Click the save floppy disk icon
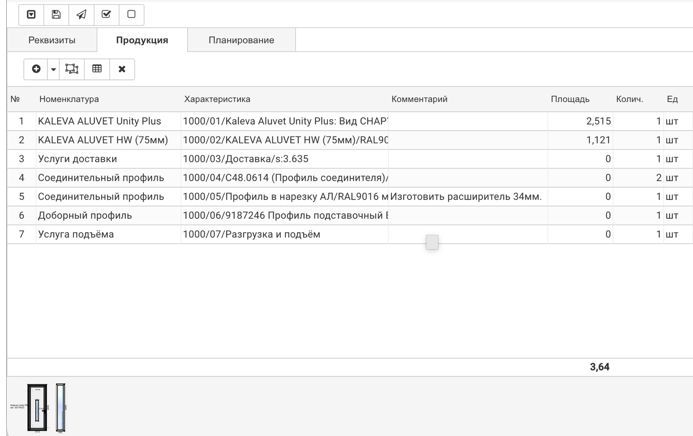This screenshot has height=436, width=693. tap(56, 15)
